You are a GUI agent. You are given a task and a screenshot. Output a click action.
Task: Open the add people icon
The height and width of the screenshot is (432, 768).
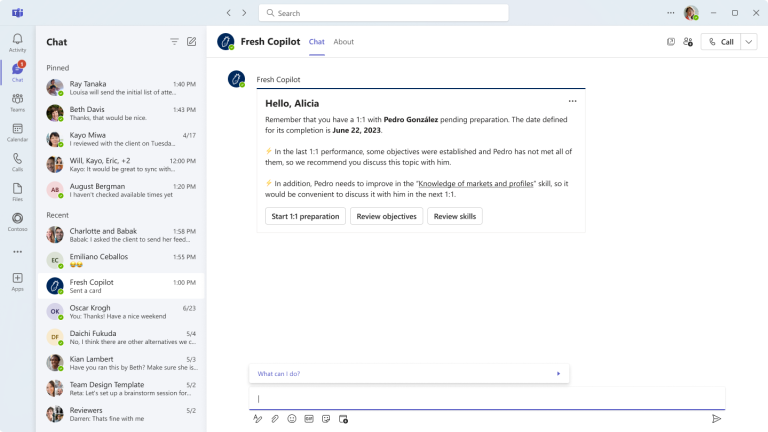click(x=688, y=42)
